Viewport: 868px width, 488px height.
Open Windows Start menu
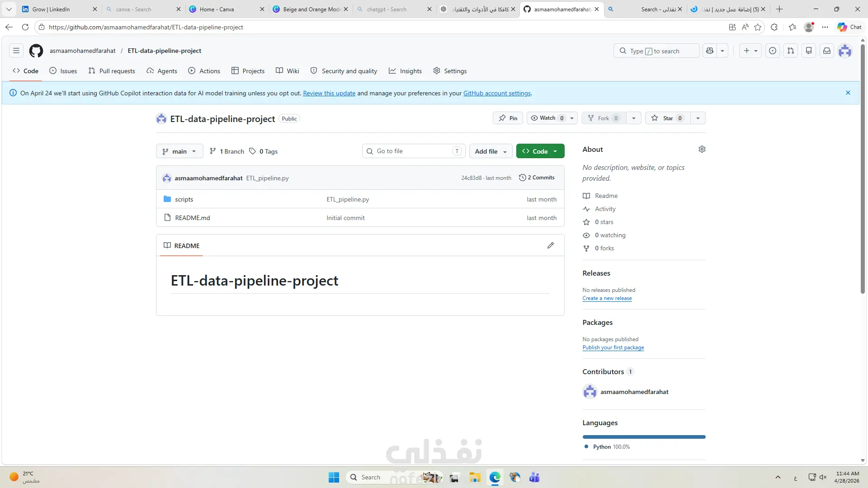coord(334,477)
